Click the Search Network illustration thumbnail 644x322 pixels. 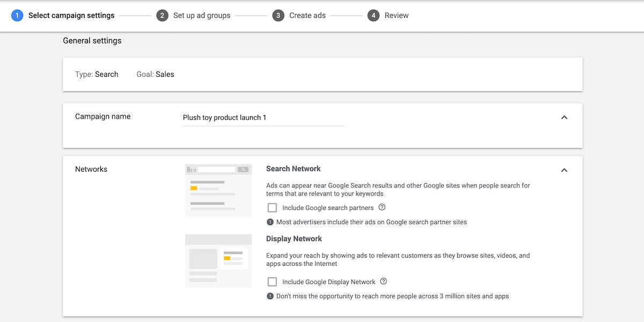[x=218, y=191]
